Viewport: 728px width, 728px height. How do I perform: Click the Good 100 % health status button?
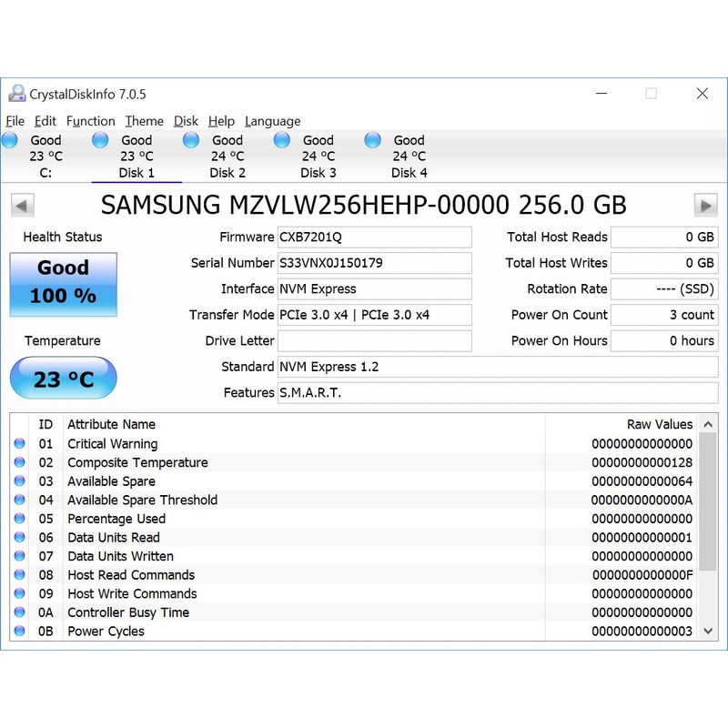(x=63, y=284)
